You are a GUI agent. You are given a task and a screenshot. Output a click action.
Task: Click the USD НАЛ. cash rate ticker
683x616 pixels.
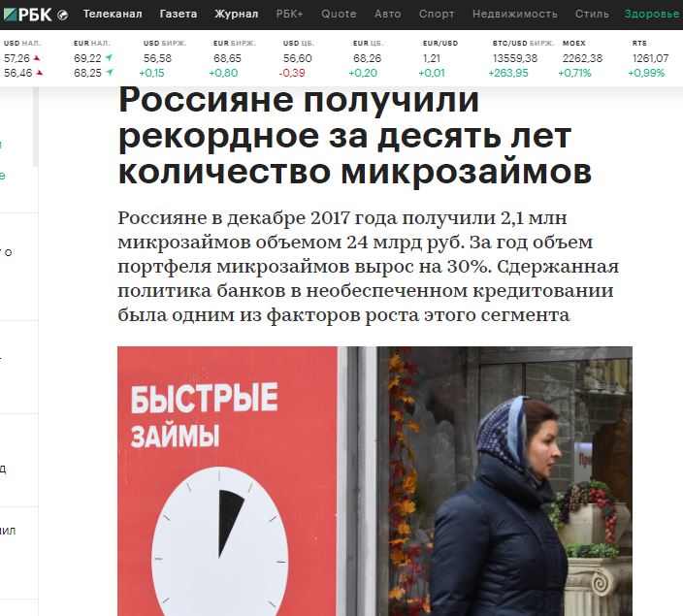pyautogui.click(x=24, y=58)
